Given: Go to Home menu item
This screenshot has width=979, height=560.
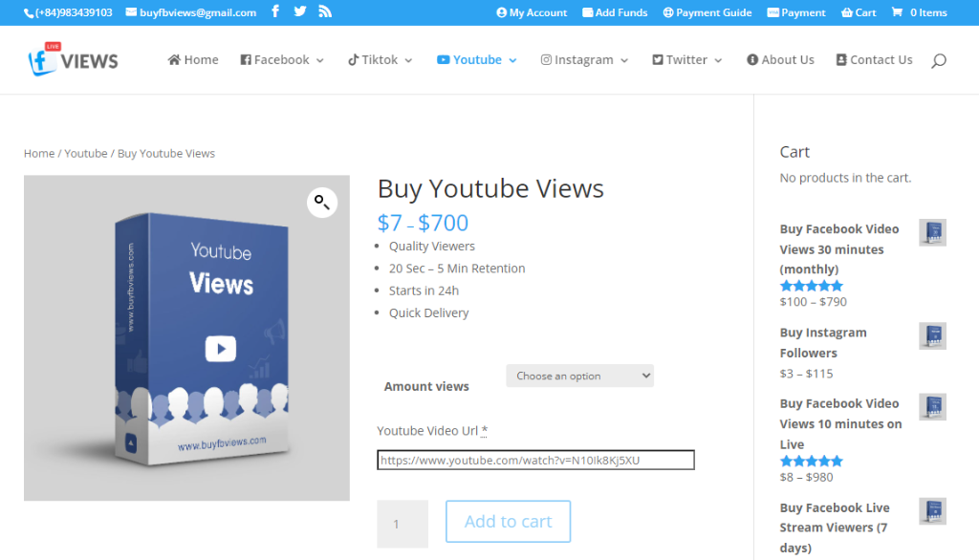Looking at the screenshot, I should [193, 60].
